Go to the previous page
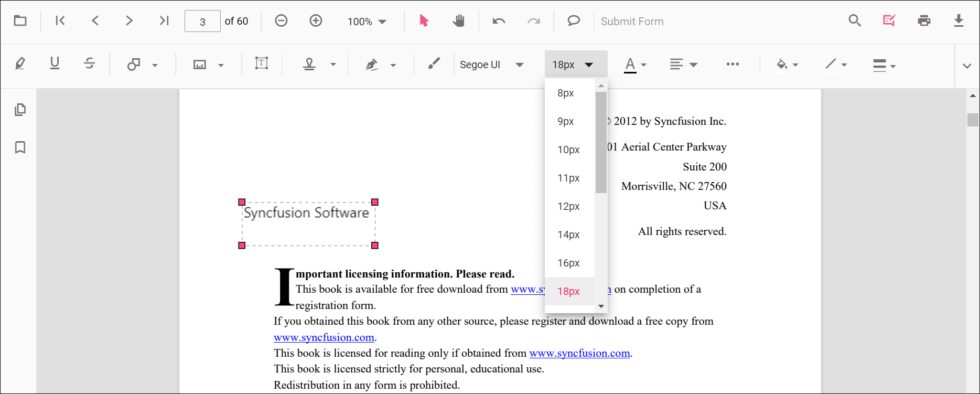 point(95,21)
